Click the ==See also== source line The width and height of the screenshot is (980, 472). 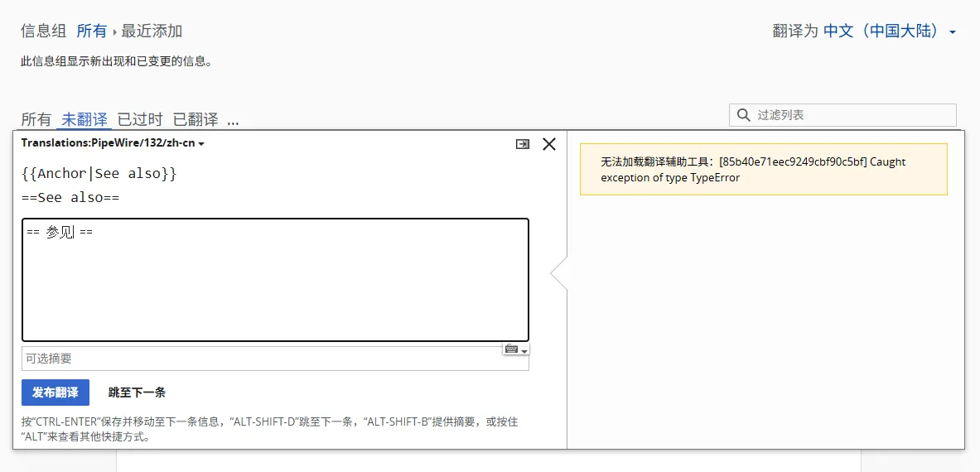pos(70,198)
